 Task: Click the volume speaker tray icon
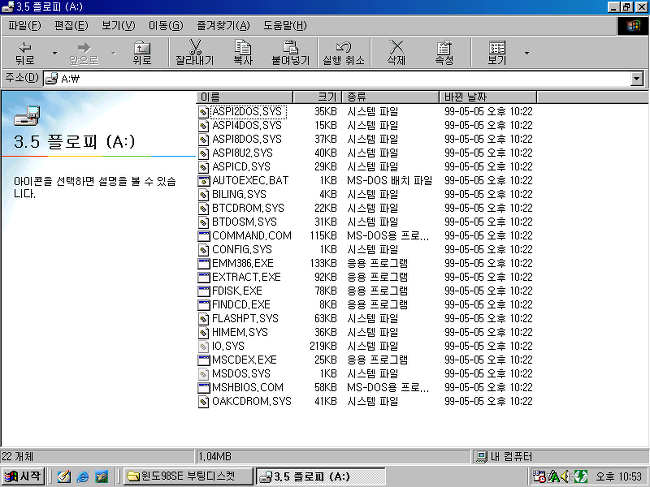coord(567,477)
